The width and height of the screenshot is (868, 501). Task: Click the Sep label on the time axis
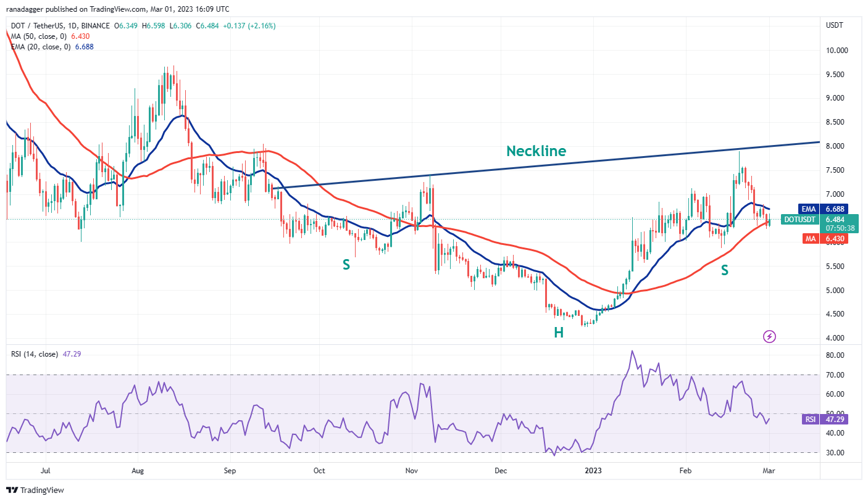pyautogui.click(x=230, y=470)
